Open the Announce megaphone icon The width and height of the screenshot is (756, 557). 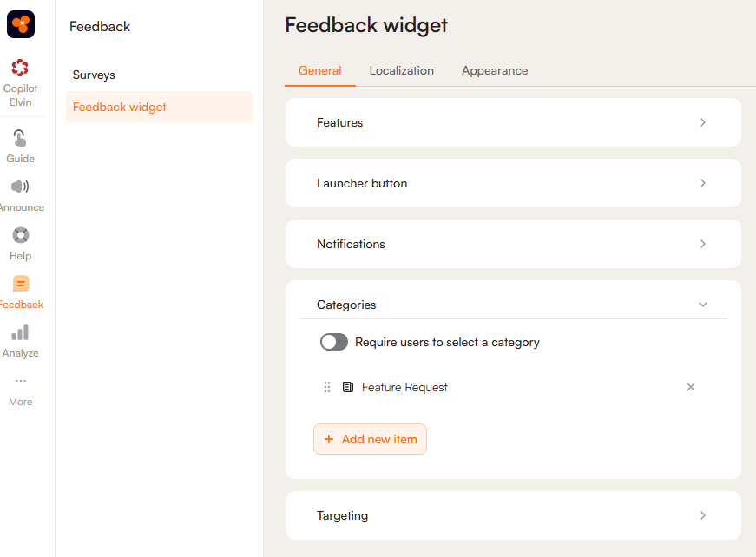20,187
